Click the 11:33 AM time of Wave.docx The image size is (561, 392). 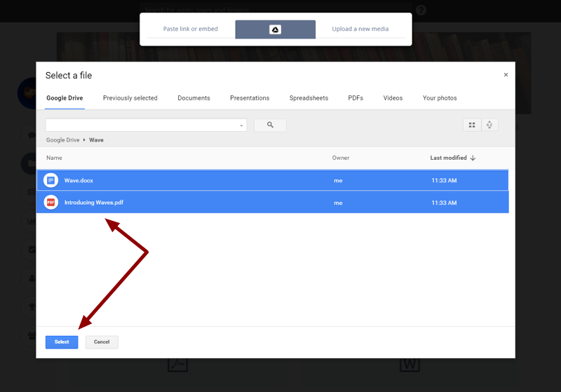click(x=444, y=180)
